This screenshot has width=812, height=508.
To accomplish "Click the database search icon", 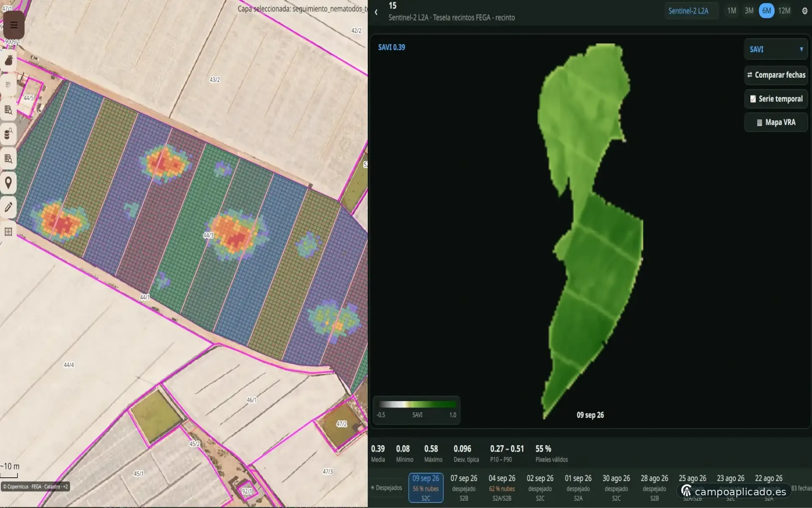I will coord(8,134).
